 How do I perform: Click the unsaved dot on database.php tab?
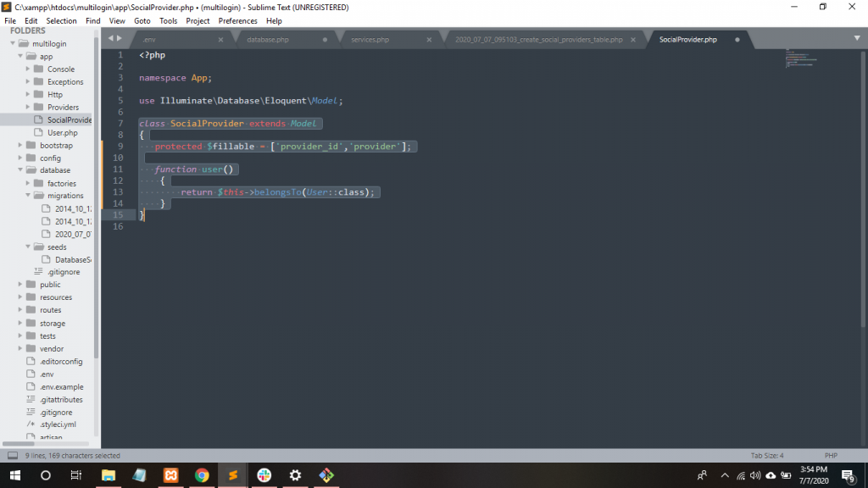click(325, 40)
